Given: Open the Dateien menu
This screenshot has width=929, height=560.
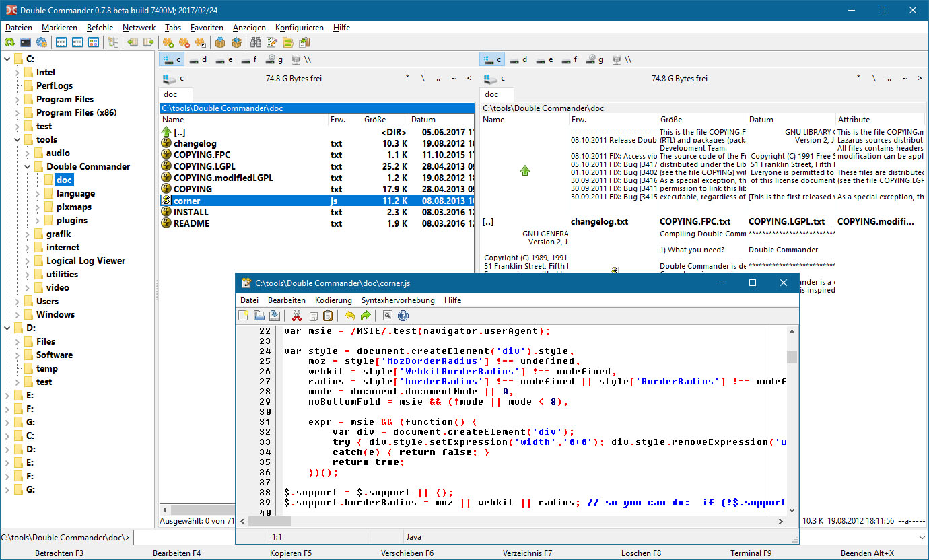Looking at the screenshot, I should click(x=19, y=28).
